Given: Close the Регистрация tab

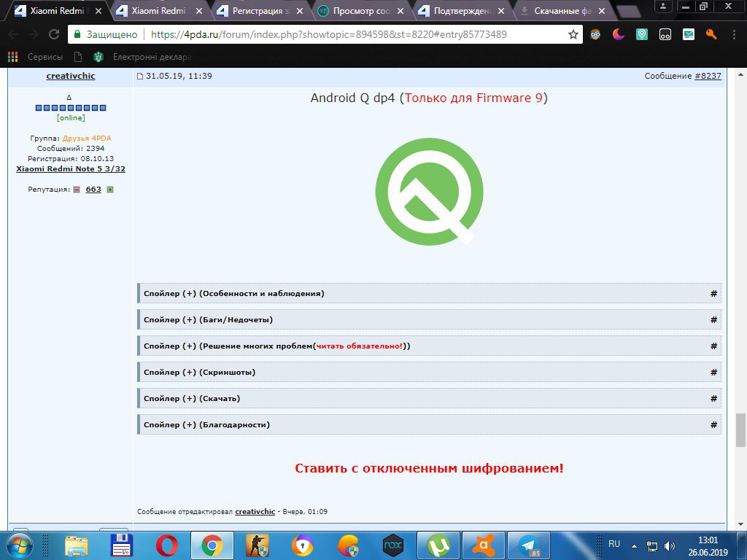Looking at the screenshot, I should coord(300,10).
